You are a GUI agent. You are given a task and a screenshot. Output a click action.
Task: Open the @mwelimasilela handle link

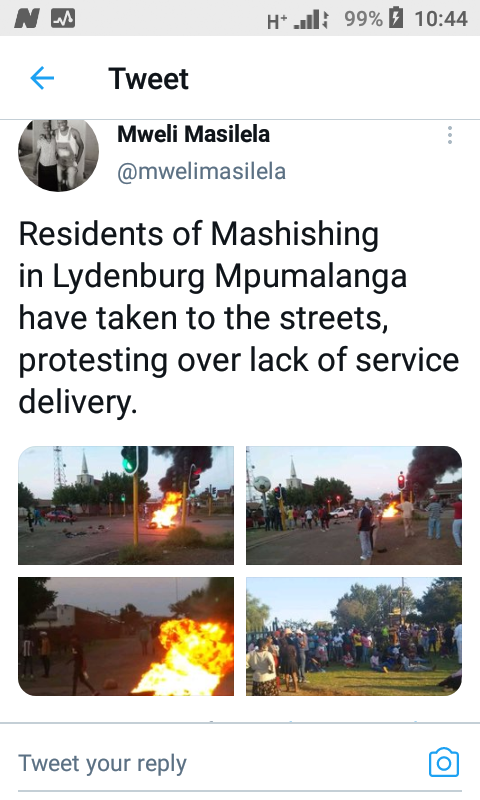201,171
